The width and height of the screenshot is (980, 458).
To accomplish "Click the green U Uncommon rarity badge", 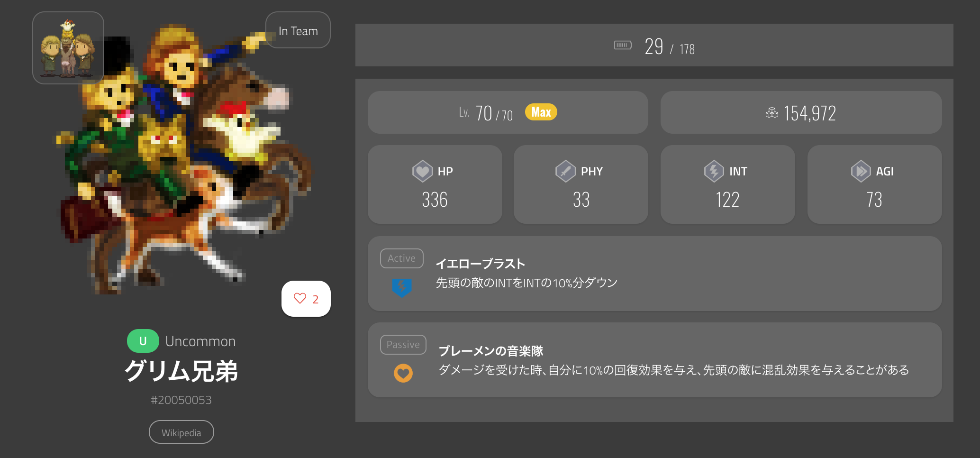I will [143, 341].
